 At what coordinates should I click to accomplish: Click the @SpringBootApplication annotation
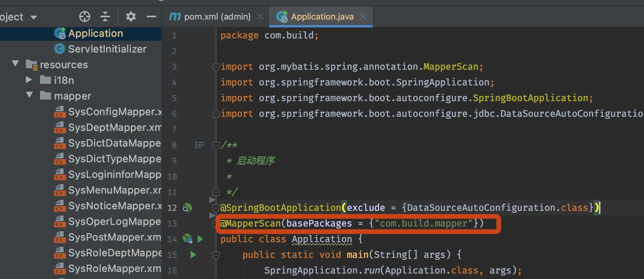[281, 208]
